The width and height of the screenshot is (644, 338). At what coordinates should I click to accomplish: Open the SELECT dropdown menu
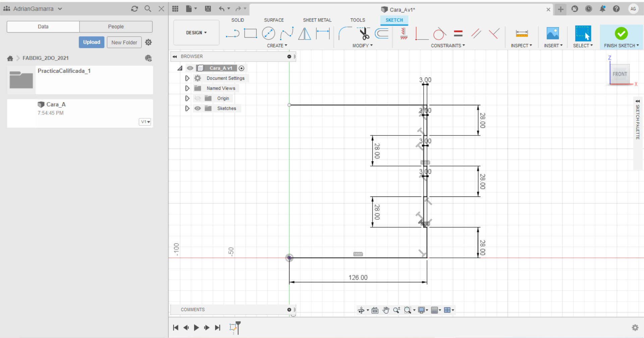tap(583, 46)
